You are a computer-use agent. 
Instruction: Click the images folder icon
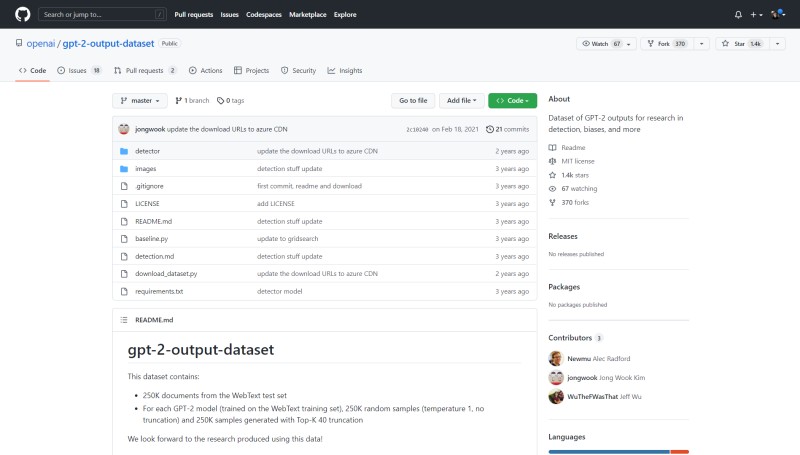click(124, 169)
